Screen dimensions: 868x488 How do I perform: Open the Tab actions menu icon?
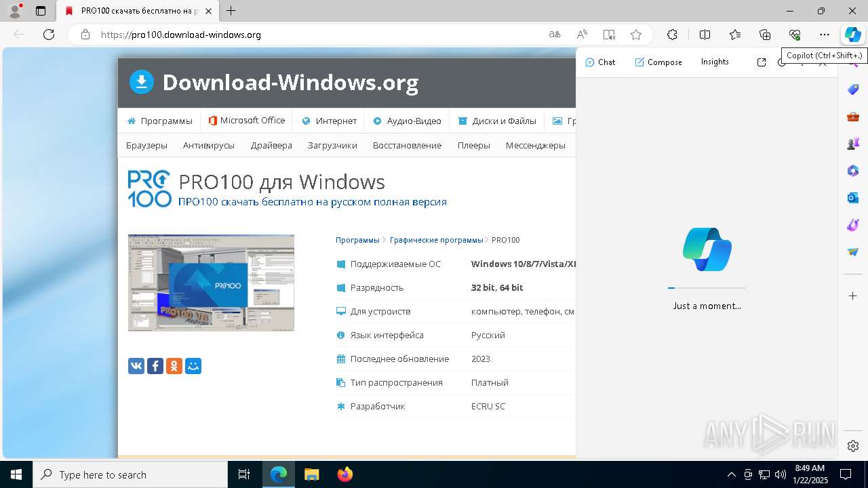tap(41, 11)
